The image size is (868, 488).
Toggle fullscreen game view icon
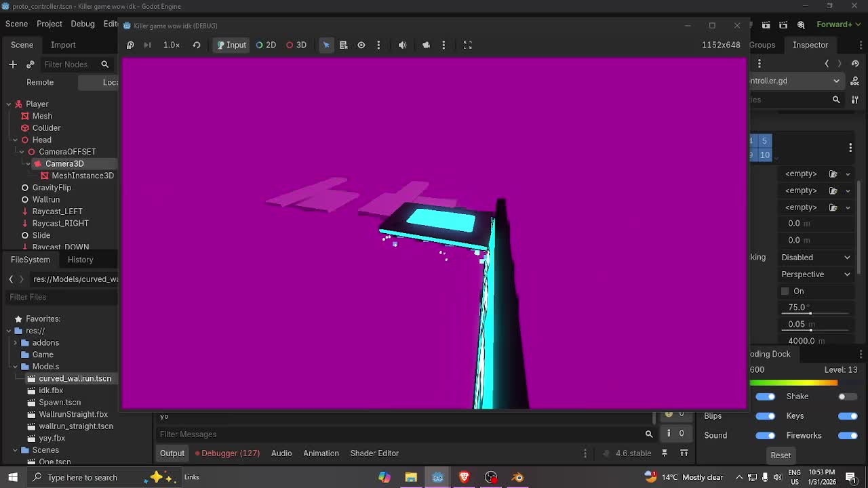(x=467, y=45)
